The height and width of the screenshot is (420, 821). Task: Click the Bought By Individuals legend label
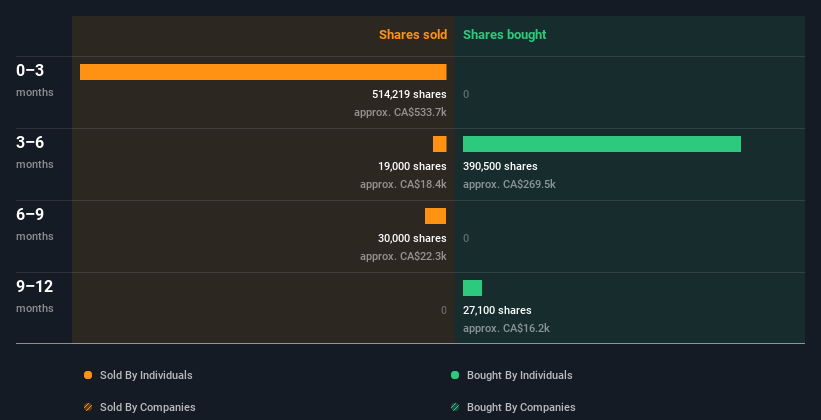519,375
